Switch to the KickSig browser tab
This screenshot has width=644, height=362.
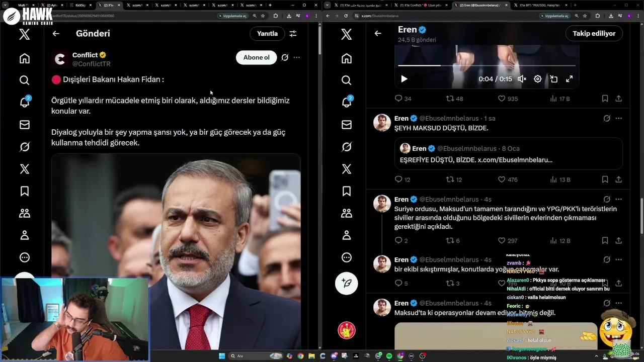click(x=80, y=5)
